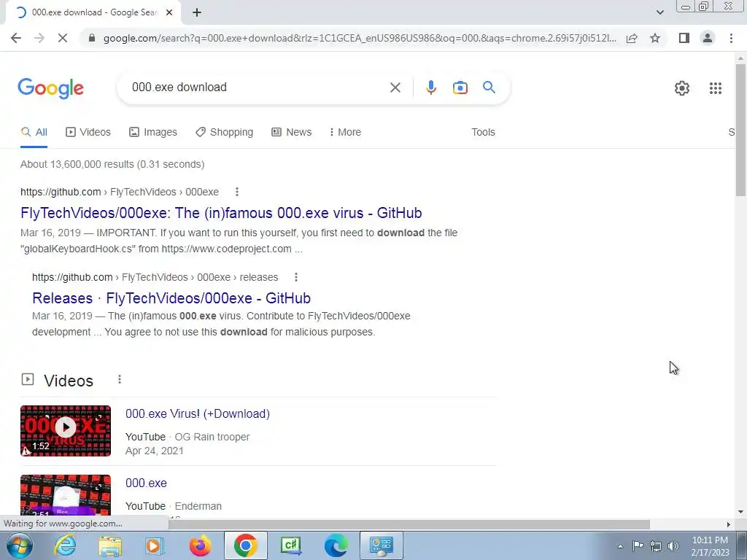The image size is (747, 560).
Task: Open the tab search chevron
Action: (x=659, y=12)
